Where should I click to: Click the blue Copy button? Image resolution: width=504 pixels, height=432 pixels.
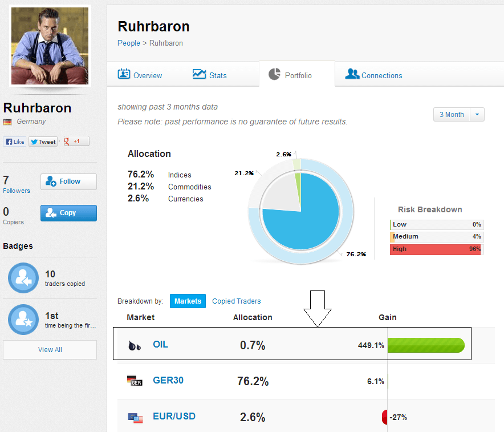(68, 212)
